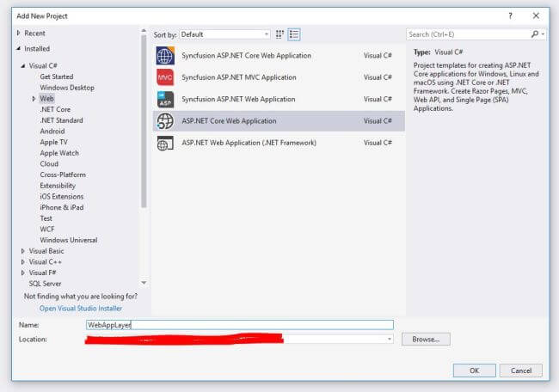Select iOS Extensions category
The width and height of the screenshot is (559, 392).
point(62,196)
